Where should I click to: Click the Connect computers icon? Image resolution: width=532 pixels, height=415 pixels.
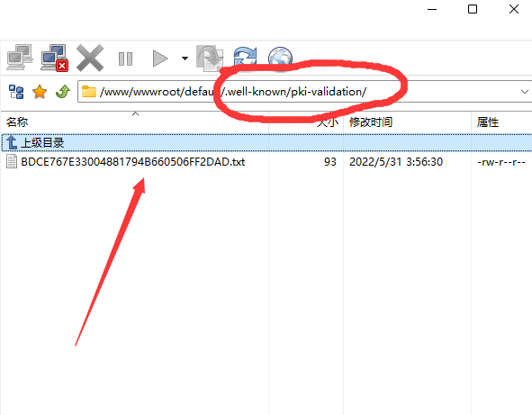tap(20, 58)
